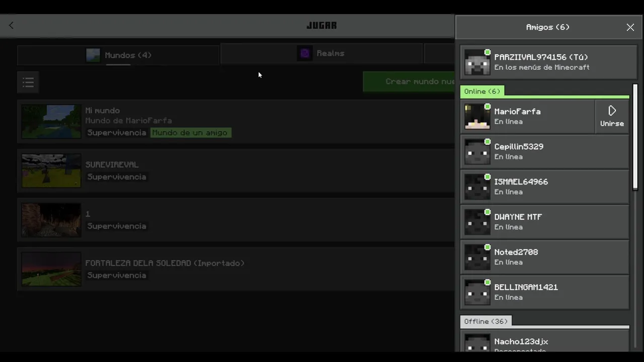Select the SUREVIREVAL thumbnail
Viewport: 644px width, 362px height.
pos(51,170)
